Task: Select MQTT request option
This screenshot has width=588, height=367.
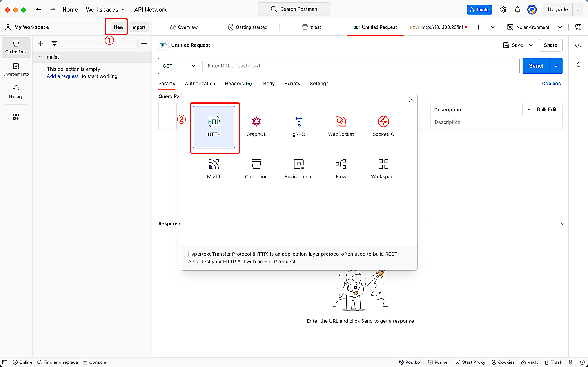Action: point(214,169)
